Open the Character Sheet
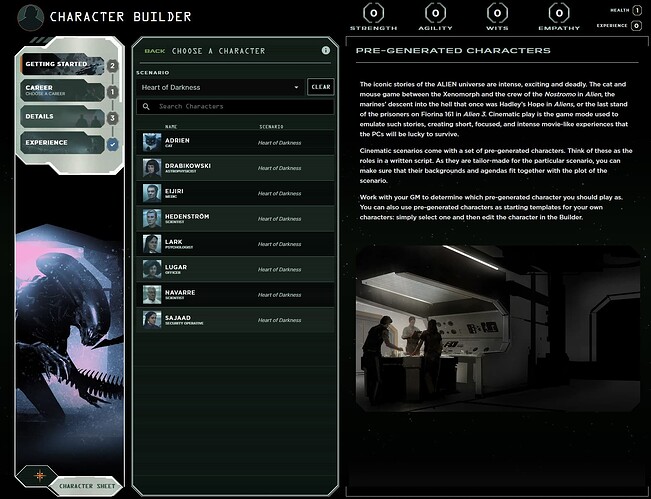The height and width of the screenshot is (499, 651). pos(87,486)
